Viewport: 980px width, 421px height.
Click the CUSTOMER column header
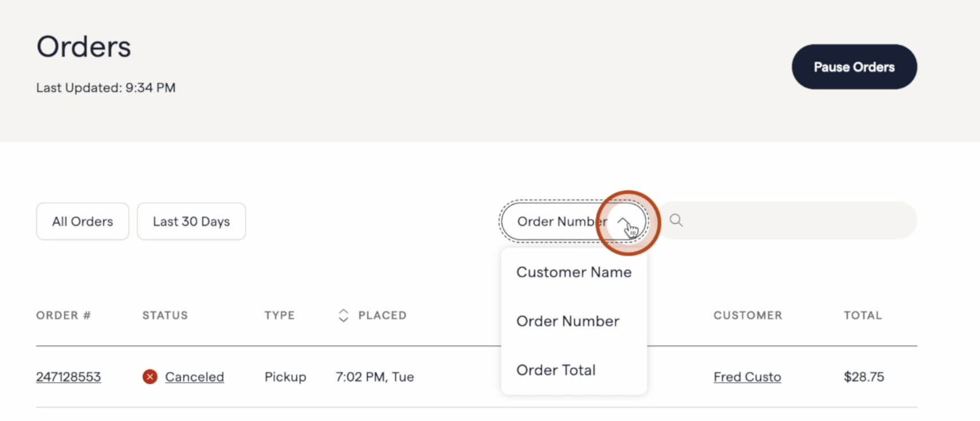[748, 315]
